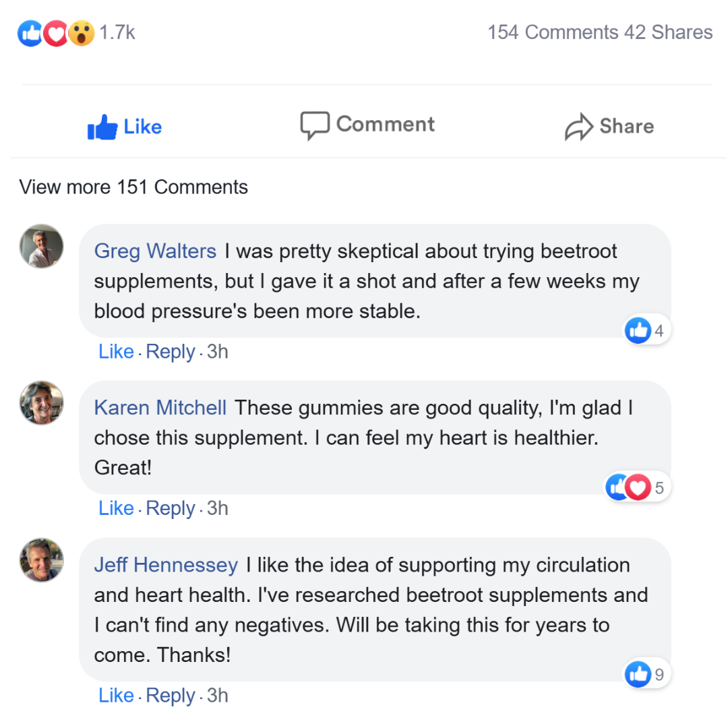728x728 pixels.
Task: Open Jeff Hennessey profile name
Action: pos(166,565)
